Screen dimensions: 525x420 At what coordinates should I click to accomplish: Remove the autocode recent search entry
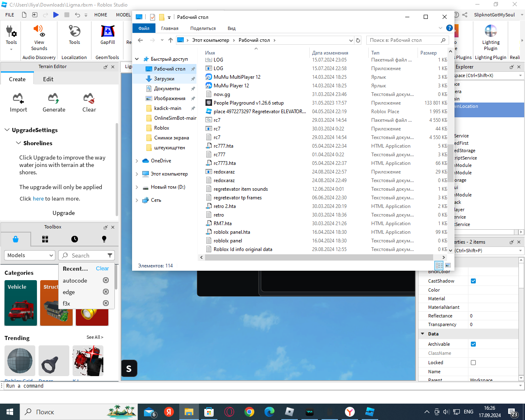[x=106, y=280]
